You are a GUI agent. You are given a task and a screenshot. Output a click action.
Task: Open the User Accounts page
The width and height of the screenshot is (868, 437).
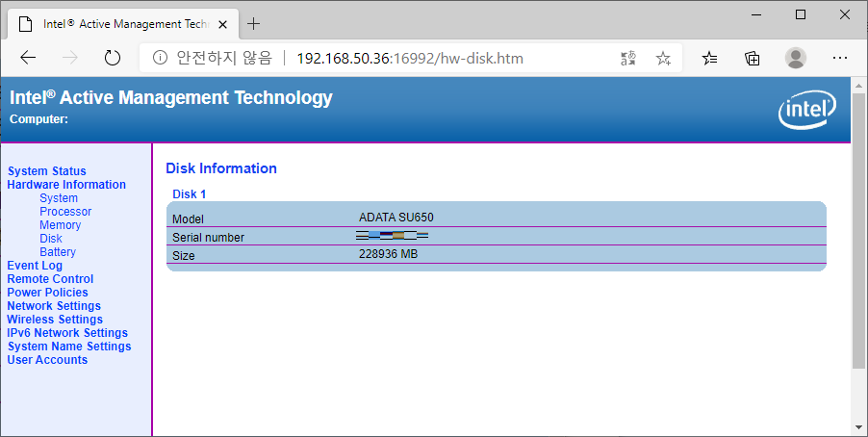coord(47,359)
